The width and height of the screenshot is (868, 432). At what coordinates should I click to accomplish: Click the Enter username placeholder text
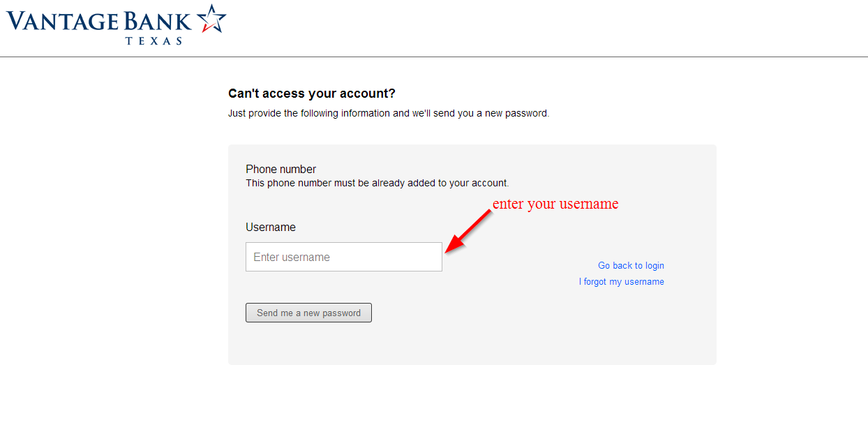point(292,257)
